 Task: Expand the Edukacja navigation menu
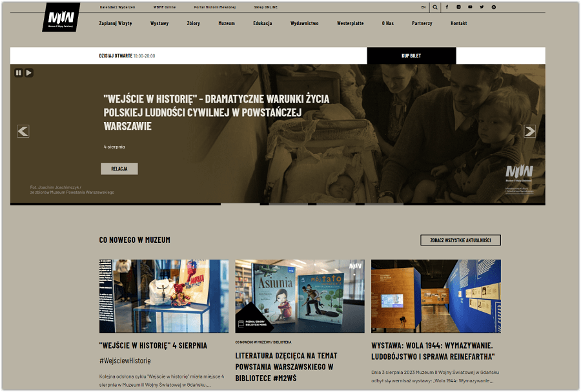tap(262, 23)
